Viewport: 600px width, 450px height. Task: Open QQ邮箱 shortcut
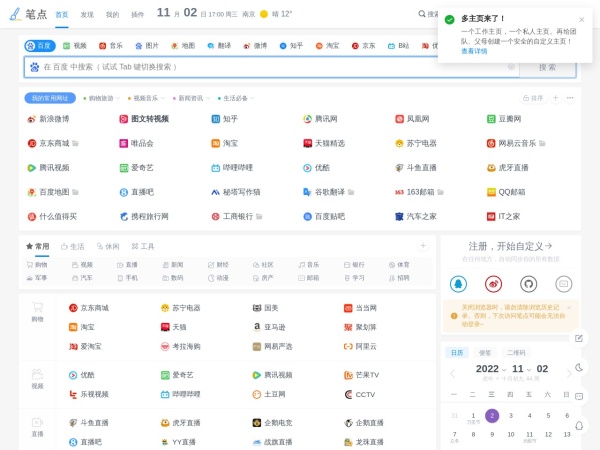[x=506, y=192]
